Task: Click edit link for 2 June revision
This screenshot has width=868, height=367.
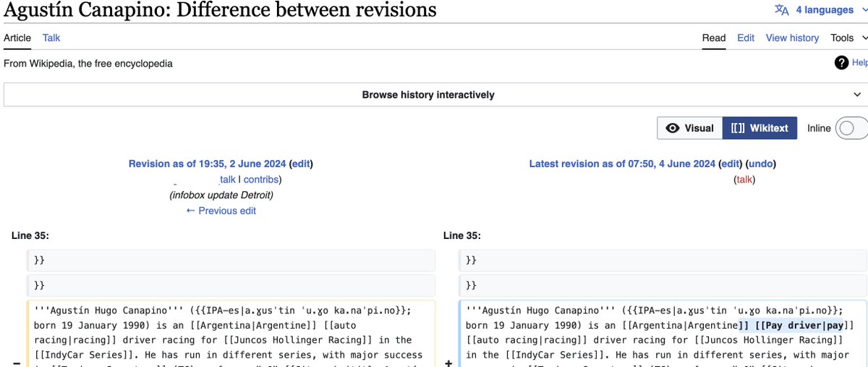Action: click(x=301, y=164)
